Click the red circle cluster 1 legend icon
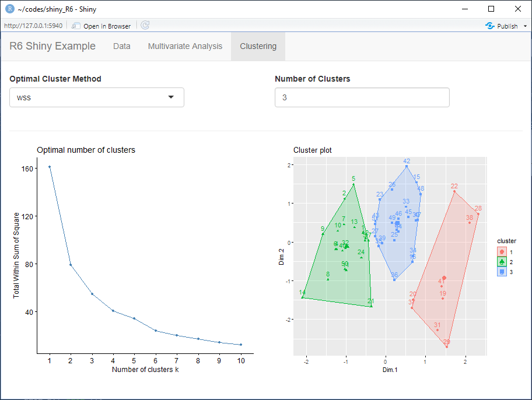 click(x=502, y=251)
